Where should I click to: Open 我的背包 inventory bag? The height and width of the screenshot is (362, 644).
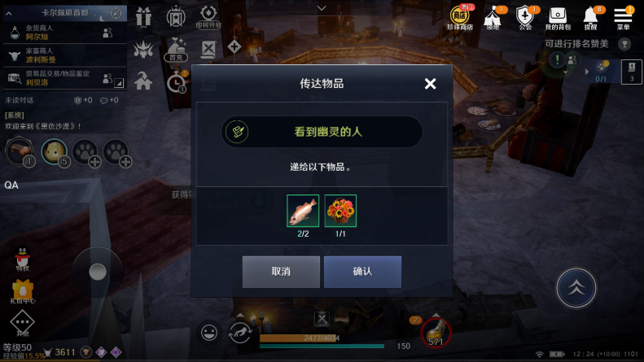coord(558,19)
